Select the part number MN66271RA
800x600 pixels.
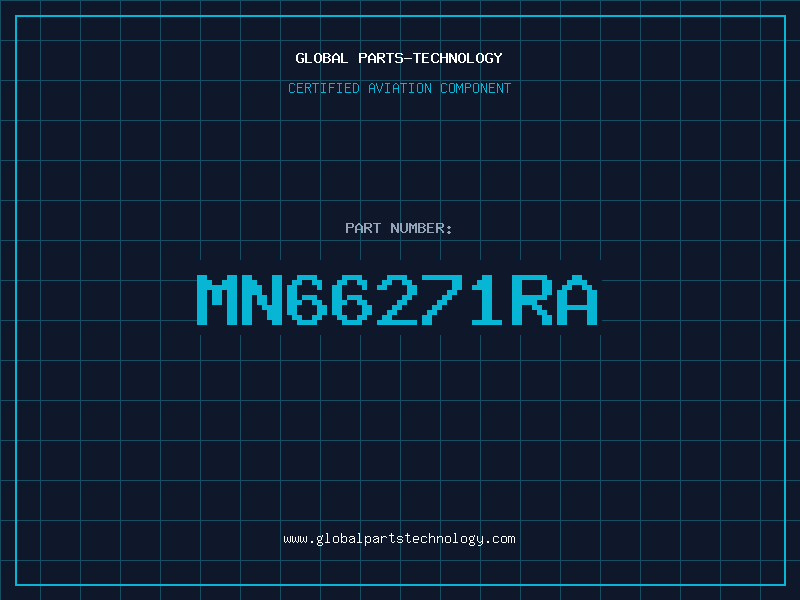tap(397, 299)
